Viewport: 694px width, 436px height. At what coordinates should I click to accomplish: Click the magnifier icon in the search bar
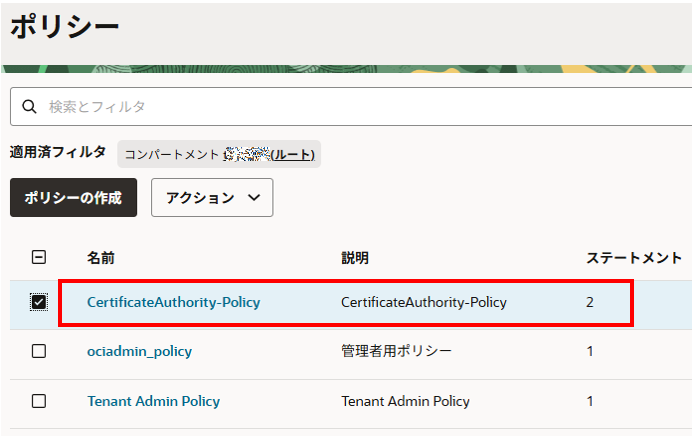[x=29, y=106]
